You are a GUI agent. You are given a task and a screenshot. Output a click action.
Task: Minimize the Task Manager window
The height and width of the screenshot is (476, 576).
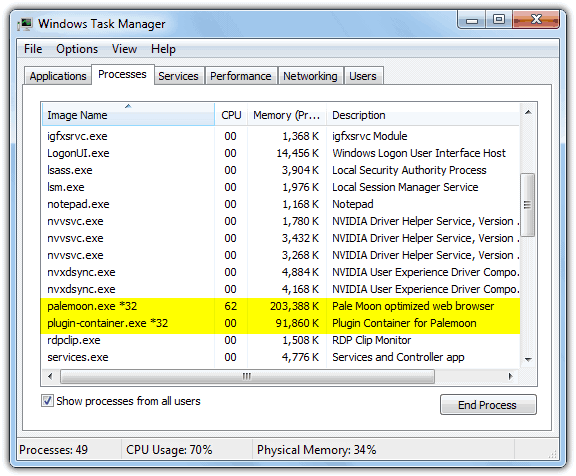pos(472,19)
